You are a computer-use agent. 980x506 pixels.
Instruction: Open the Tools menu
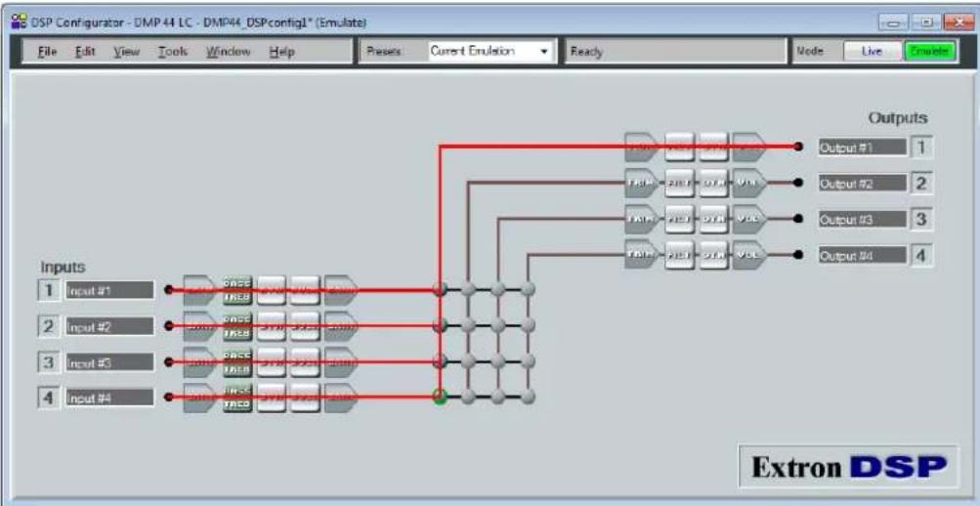point(173,52)
